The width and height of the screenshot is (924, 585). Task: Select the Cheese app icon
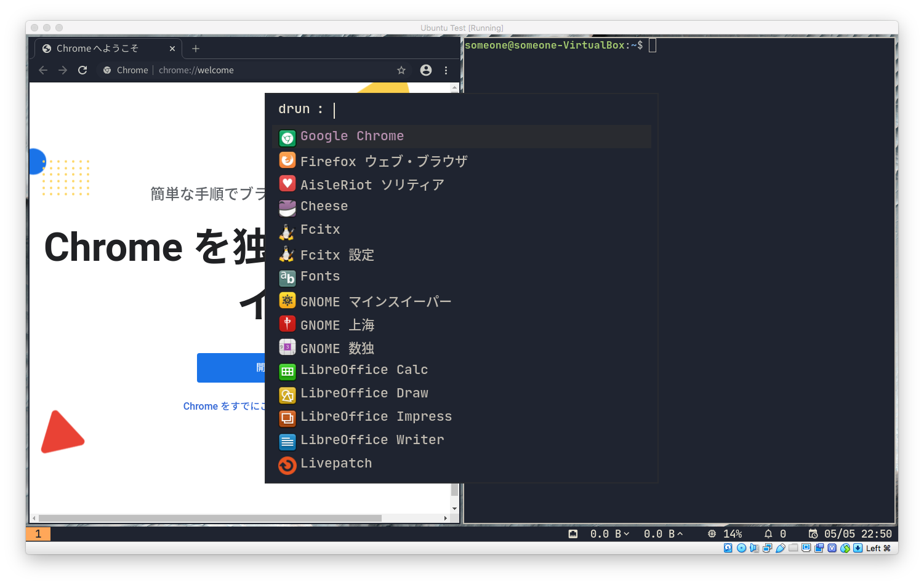[x=287, y=207]
